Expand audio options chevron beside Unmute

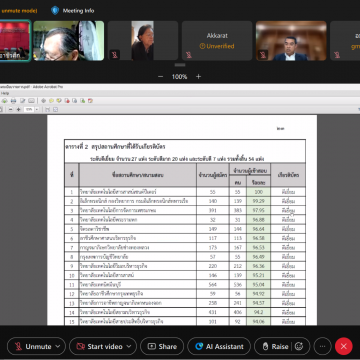58,346
